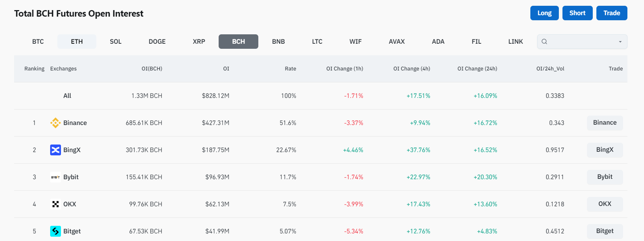Click the OI column header

click(226, 69)
